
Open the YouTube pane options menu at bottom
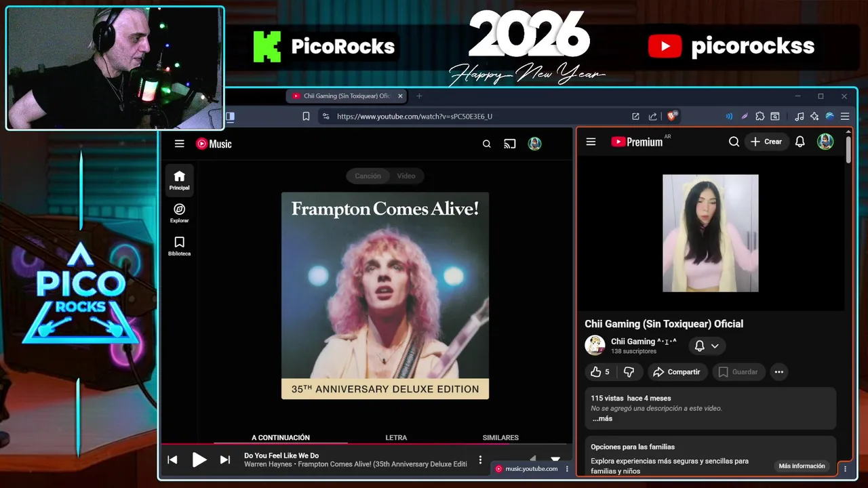point(845,468)
